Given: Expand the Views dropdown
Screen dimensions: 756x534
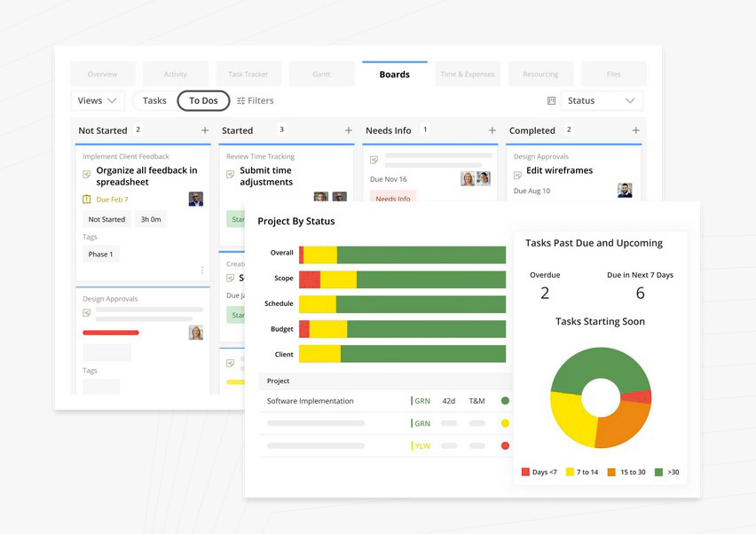Looking at the screenshot, I should click(98, 101).
